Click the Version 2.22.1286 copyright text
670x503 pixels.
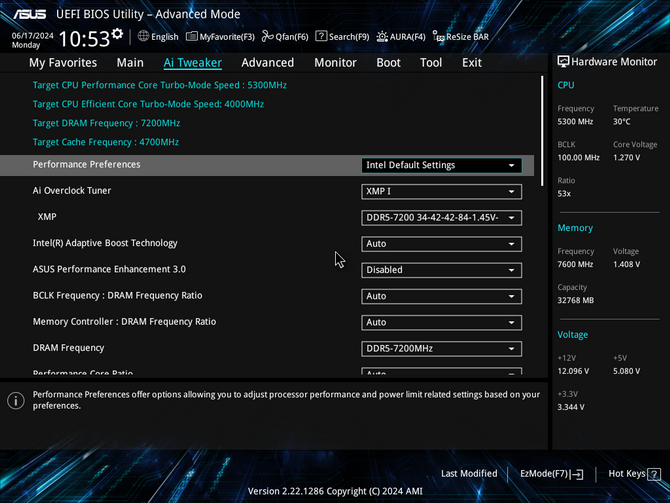[335, 491]
